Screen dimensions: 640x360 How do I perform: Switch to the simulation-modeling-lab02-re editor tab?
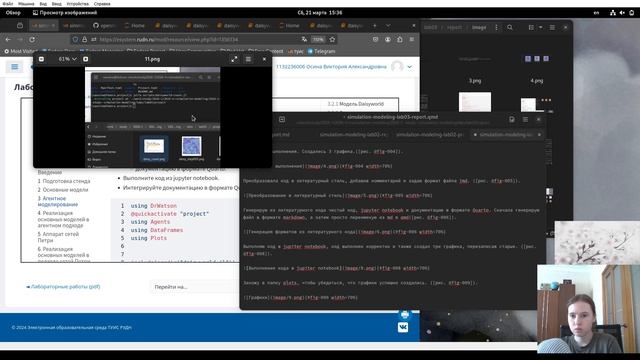point(353,134)
